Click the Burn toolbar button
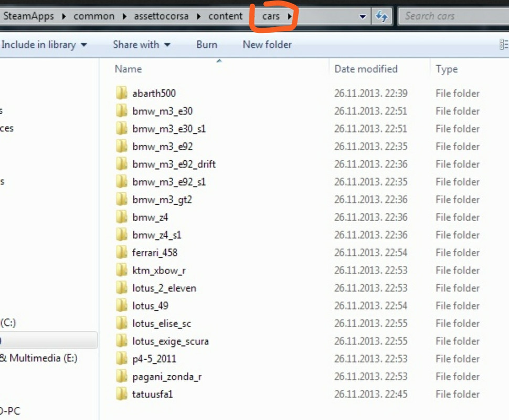This screenshot has width=509, height=420. point(207,45)
